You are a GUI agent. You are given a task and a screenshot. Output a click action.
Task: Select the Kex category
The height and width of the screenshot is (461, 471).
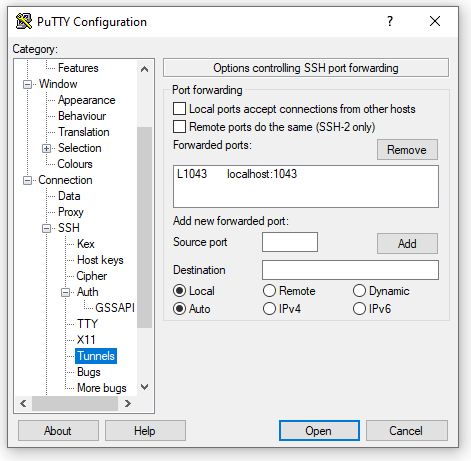86,244
